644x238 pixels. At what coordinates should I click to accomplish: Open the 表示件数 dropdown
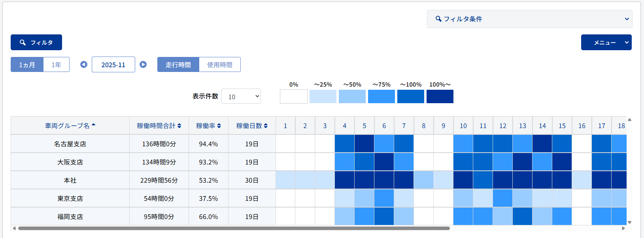pyautogui.click(x=241, y=96)
